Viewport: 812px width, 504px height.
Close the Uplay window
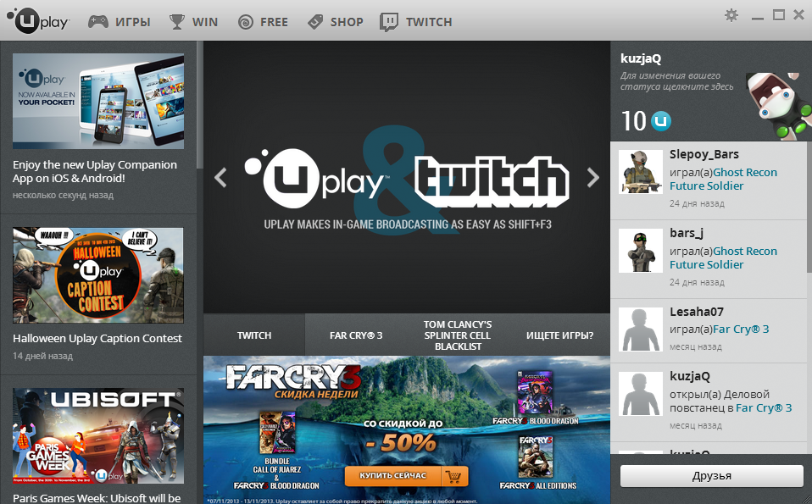click(x=799, y=15)
